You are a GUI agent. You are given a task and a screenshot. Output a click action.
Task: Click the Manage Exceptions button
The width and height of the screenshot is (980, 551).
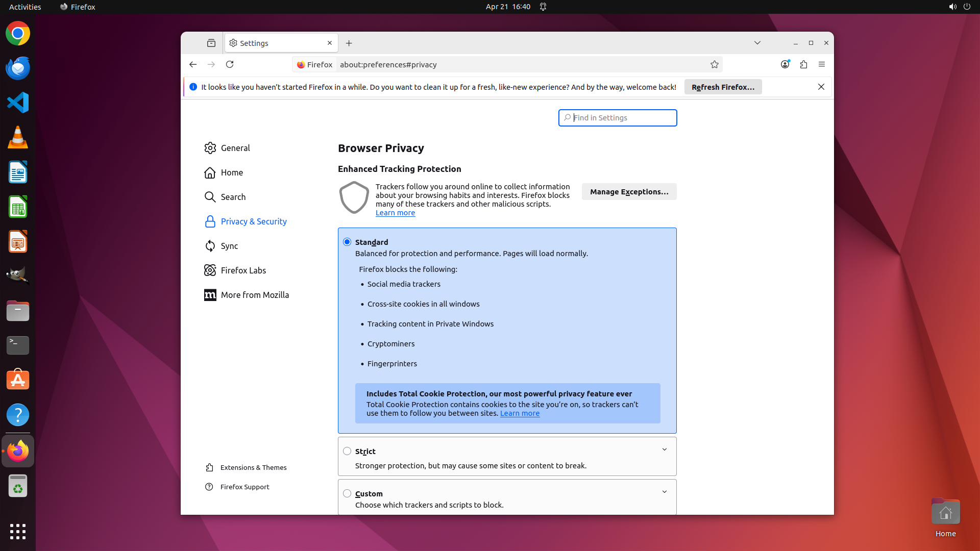tap(629, 192)
